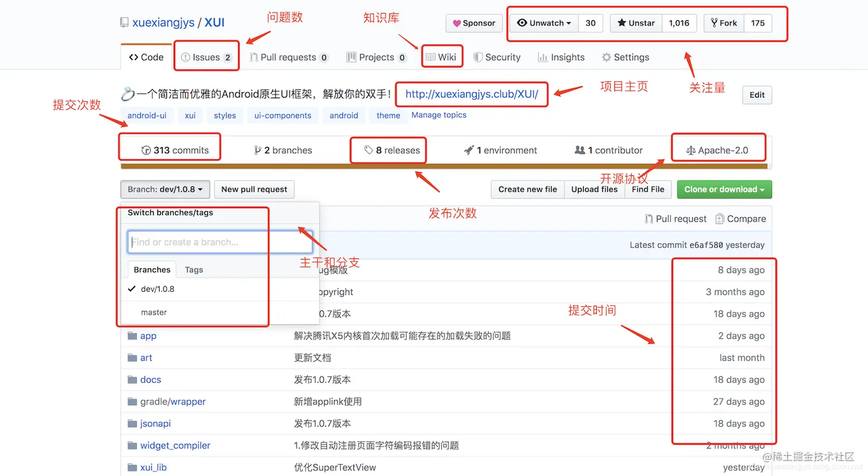This screenshot has height=476, width=868.
Task: Click the law scale icon beside Apache-2.0
Action: [x=691, y=150]
